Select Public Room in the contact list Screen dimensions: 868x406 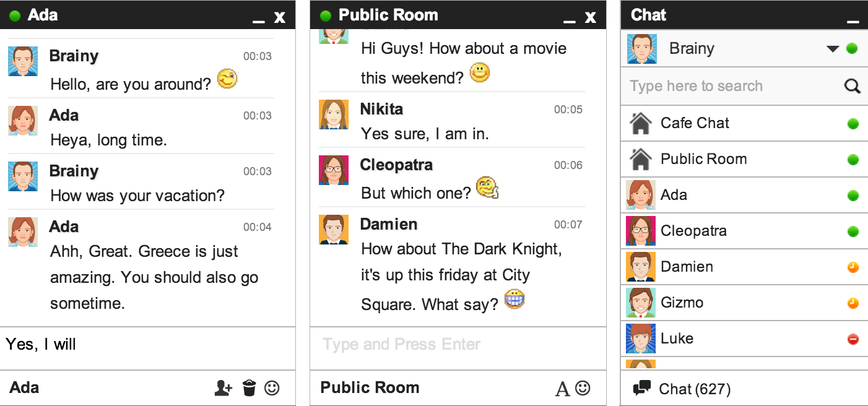coord(744,159)
